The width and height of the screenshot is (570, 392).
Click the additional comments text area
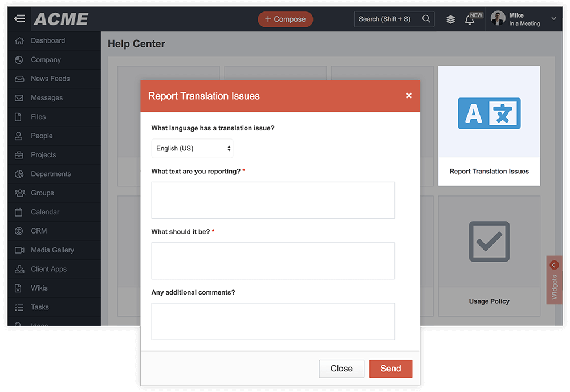point(272,321)
